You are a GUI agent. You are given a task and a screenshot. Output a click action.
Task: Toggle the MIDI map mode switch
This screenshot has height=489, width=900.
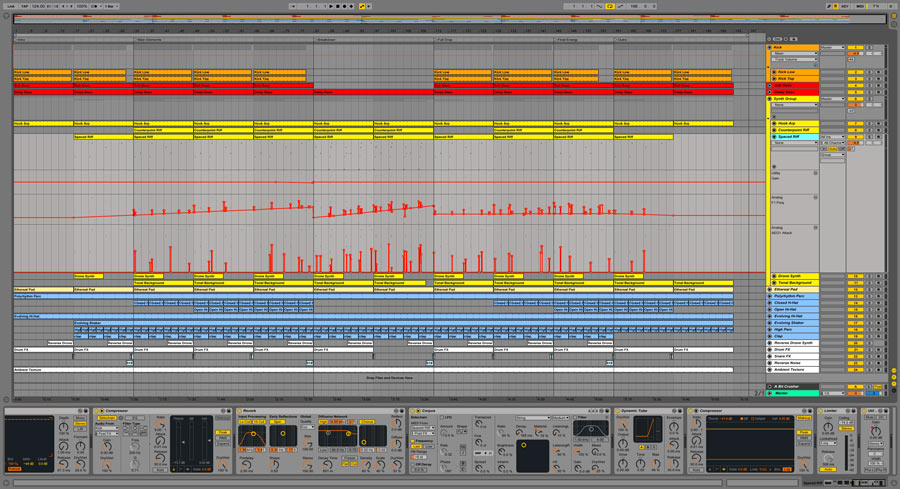coord(860,6)
